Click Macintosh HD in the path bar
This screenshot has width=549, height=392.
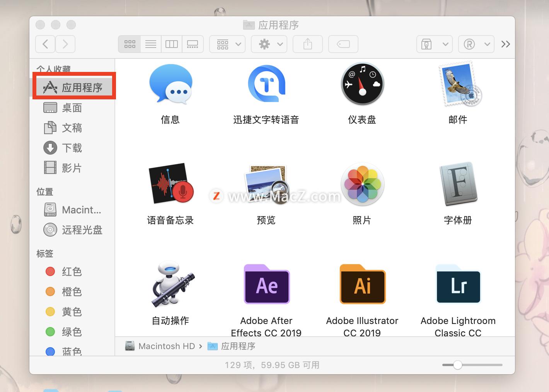[166, 346]
